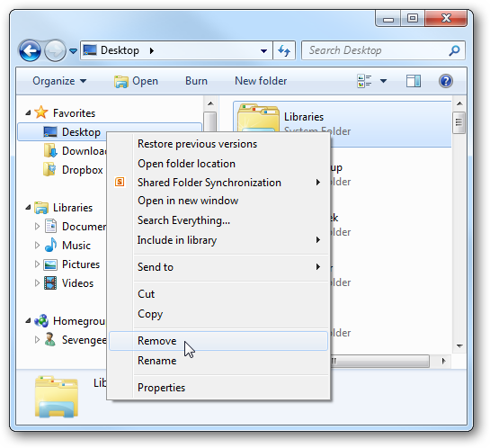Expand the Pictures library node
The width and height of the screenshot is (490, 448).
[x=37, y=264]
